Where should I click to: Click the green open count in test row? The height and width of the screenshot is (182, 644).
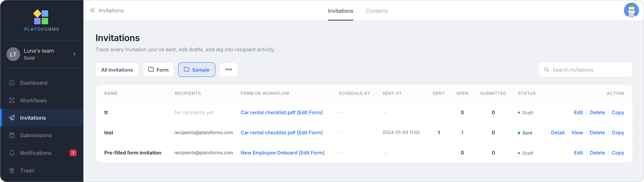[462, 132]
